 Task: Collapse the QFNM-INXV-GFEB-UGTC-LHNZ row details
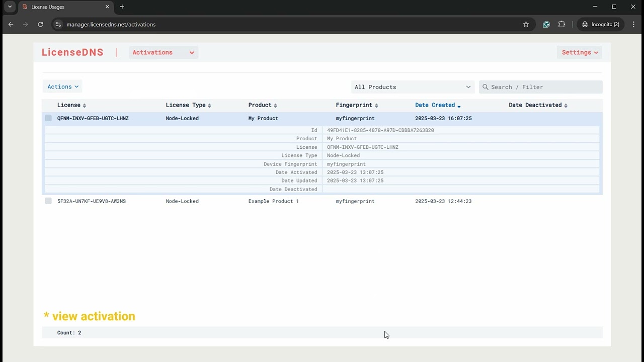tap(322, 118)
